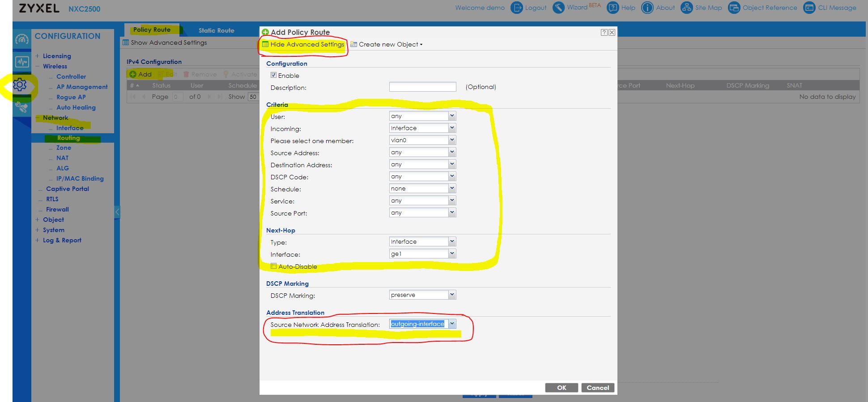Click the Logout icon in header
The width and height of the screenshot is (868, 402).
(516, 8)
